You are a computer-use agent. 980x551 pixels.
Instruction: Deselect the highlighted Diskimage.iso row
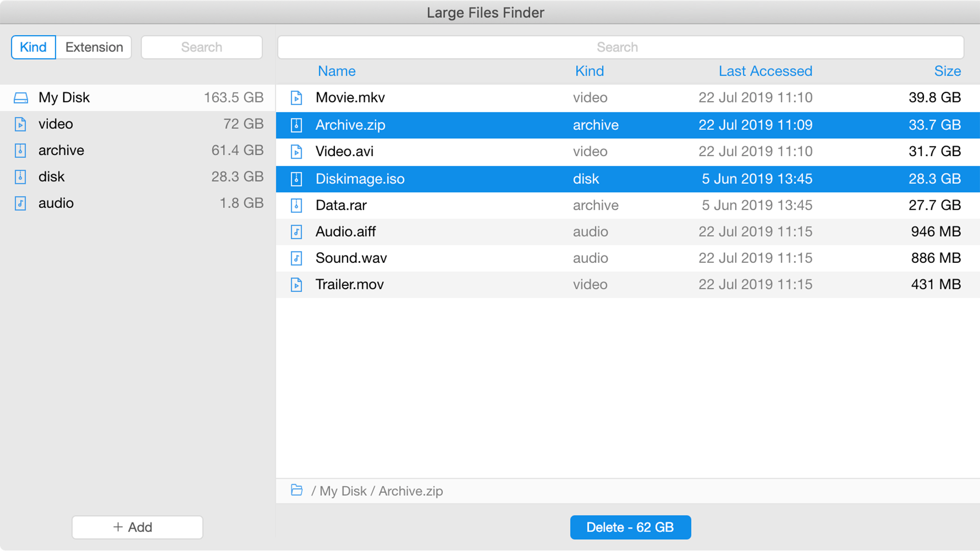pyautogui.click(x=459, y=179)
